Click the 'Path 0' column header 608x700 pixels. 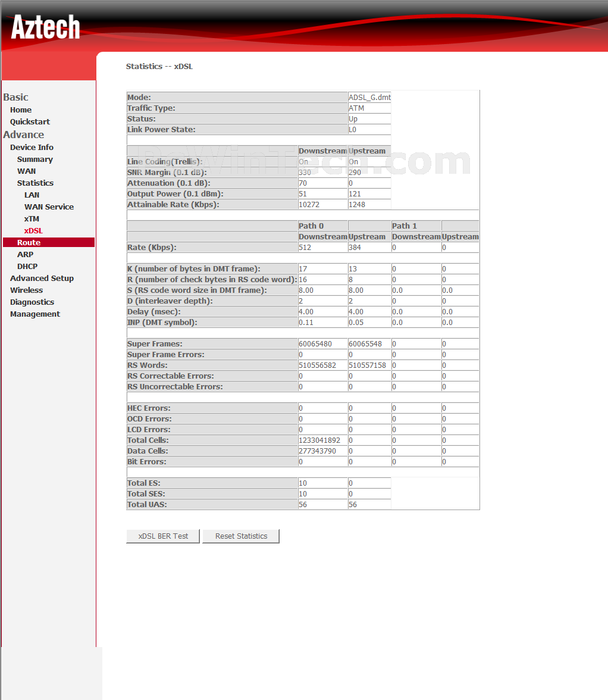coord(311,226)
